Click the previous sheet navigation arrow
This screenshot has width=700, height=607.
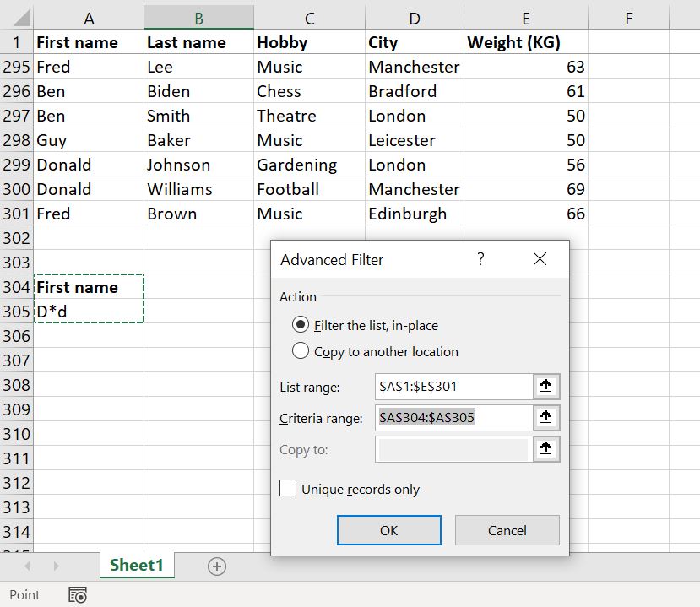(x=28, y=566)
